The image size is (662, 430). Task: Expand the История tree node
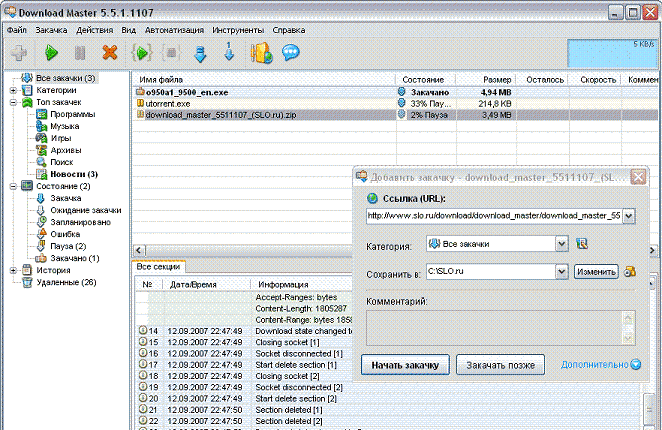click(x=13, y=270)
